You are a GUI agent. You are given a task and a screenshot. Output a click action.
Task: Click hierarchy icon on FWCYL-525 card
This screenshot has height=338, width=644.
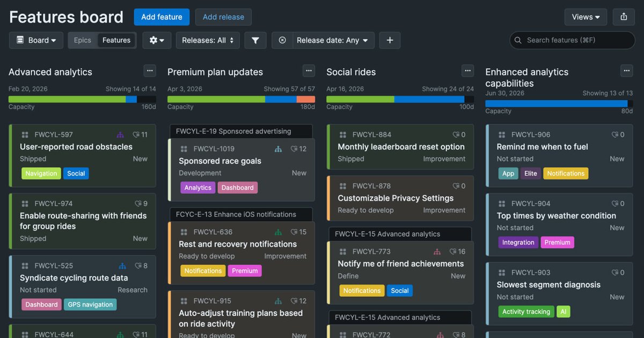122,266
